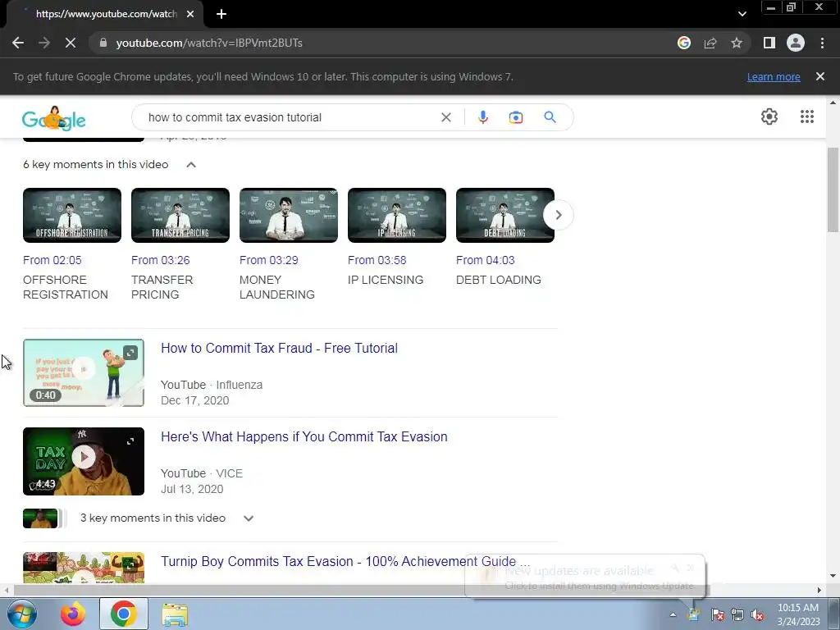Click the browser forward arrow
Screen dimensions: 840x630
pyautogui.click(x=44, y=43)
